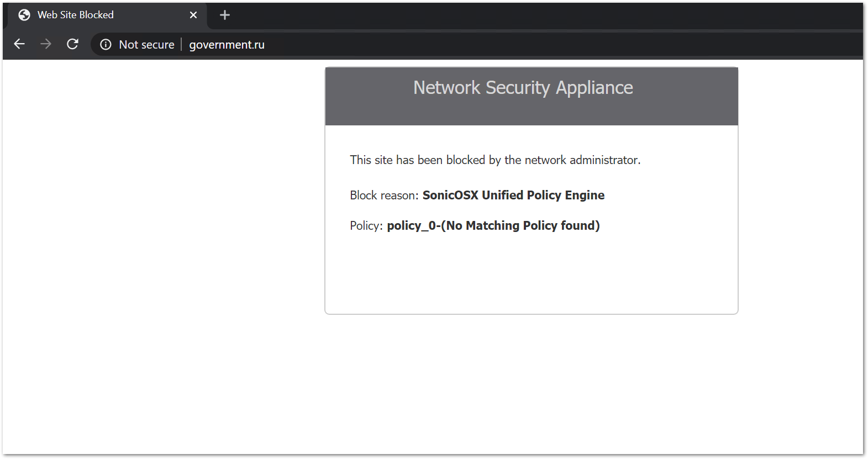The height and width of the screenshot is (459, 868).
Task: Click the Network Security Appliance header
Action: point(523,88)
